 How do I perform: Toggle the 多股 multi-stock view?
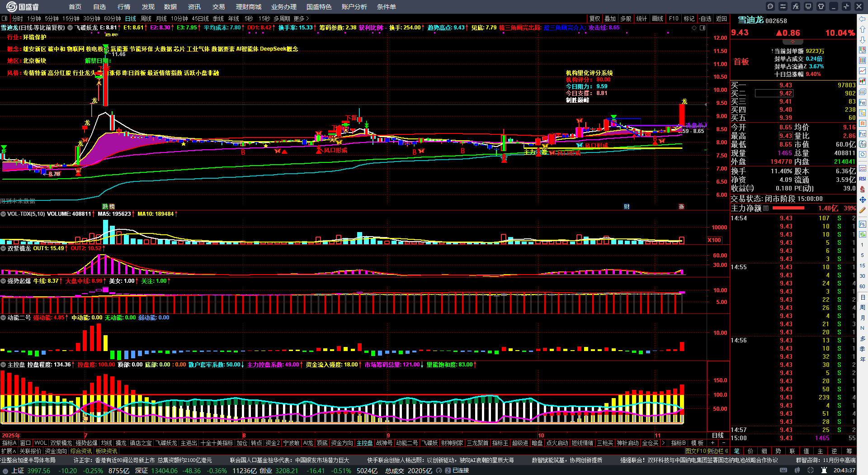[626, 19]
